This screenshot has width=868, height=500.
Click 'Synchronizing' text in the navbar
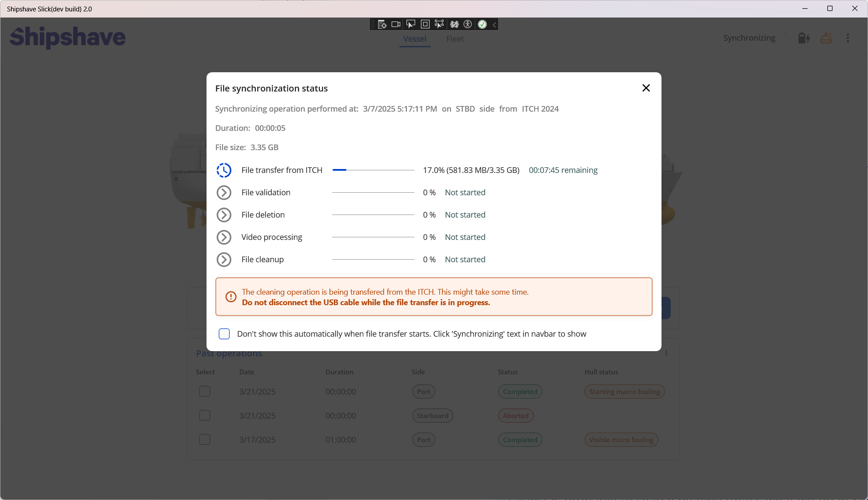(749, 38)
